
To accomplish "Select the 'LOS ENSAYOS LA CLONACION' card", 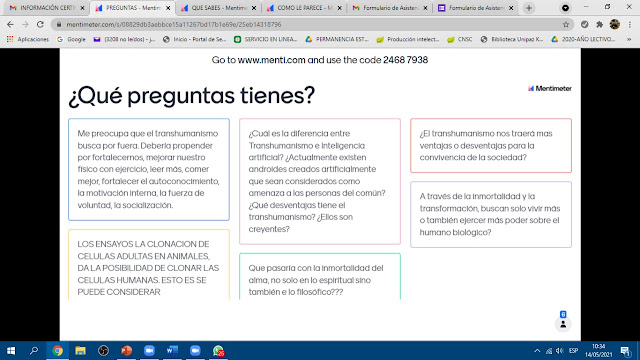I will [149, 264].
